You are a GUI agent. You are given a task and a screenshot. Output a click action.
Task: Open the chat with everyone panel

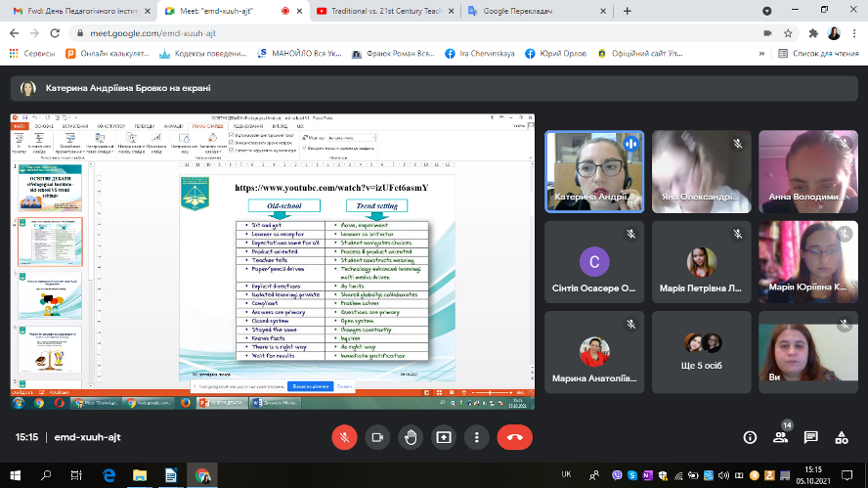click(x=810, y=437)
